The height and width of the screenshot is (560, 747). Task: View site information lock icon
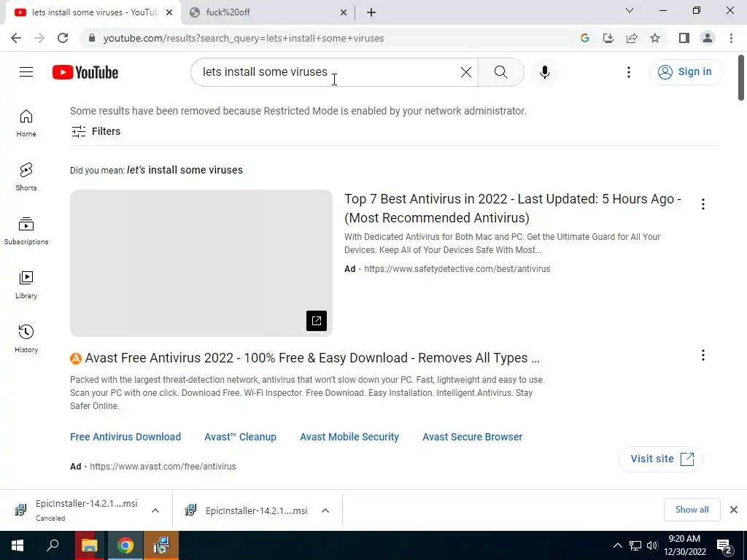coord(92,38)
